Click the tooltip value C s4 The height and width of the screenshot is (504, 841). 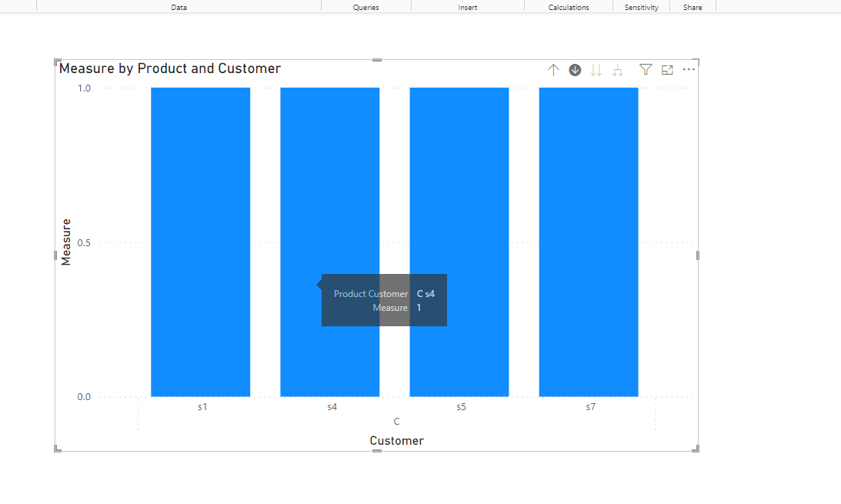click(x=426, y=294)
